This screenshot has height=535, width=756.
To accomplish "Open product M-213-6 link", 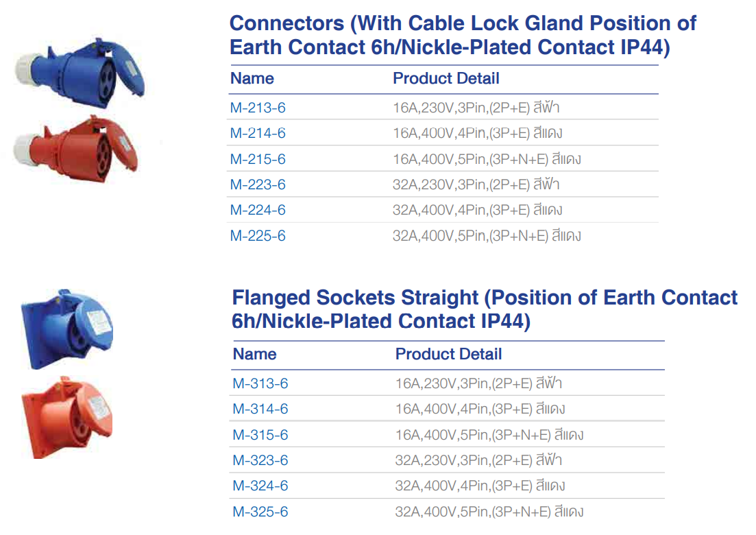I will pos(258,108).
